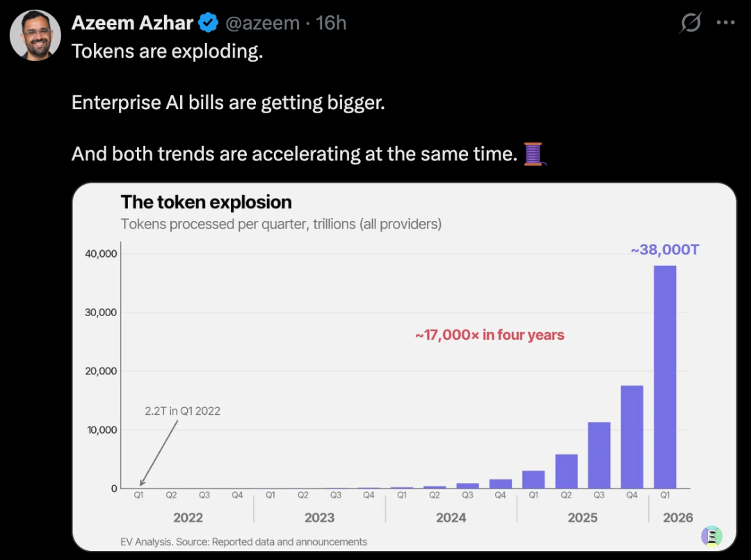Click the EV logo in chart corner
751x560 pixels.
[711, 536]
